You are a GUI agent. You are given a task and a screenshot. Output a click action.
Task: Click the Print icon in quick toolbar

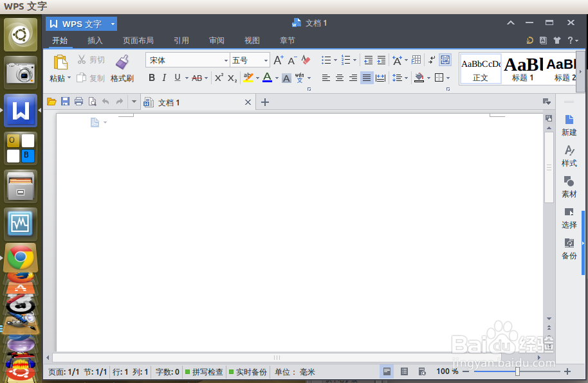[78, 102]
